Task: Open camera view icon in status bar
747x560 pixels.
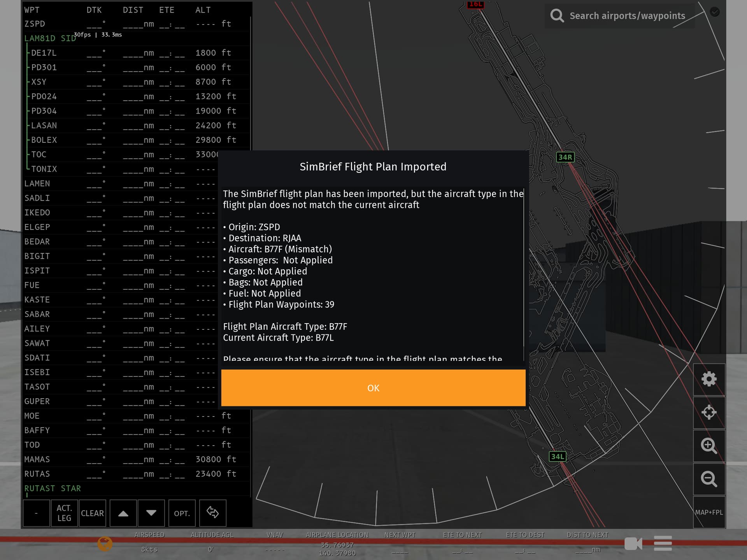Action: click(x=633, y=543)
